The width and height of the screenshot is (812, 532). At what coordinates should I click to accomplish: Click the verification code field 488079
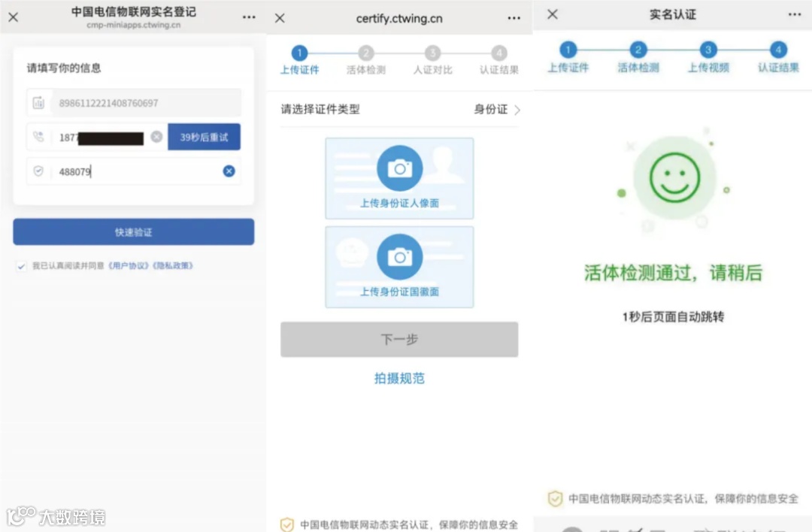pyautogui.click(x=134, y=171)
